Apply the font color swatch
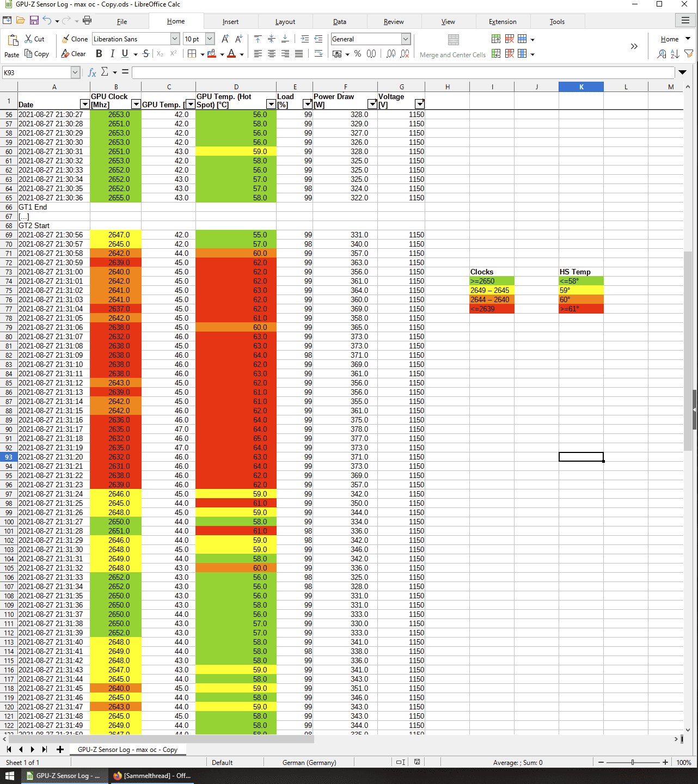The height and width of the screenshot is (784, 698). [231, 54]
